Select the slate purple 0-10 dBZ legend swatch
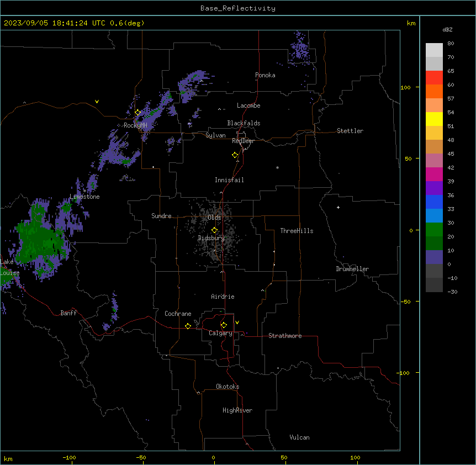This screenshot has width=476, height=465. tap(434, 257)
